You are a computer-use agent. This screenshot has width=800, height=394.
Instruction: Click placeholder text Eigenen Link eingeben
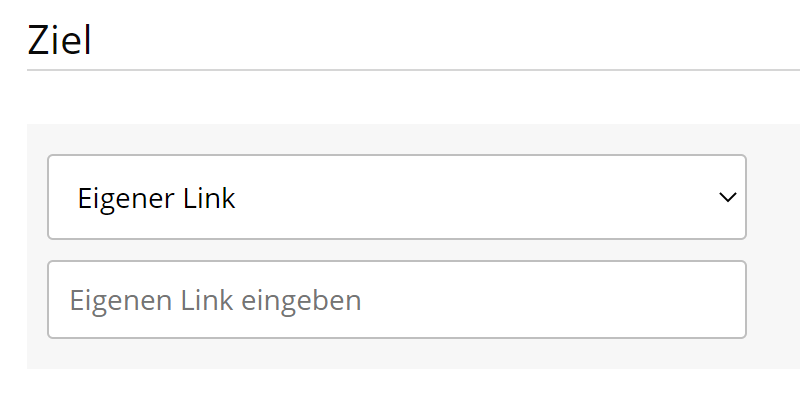(215, 301)
